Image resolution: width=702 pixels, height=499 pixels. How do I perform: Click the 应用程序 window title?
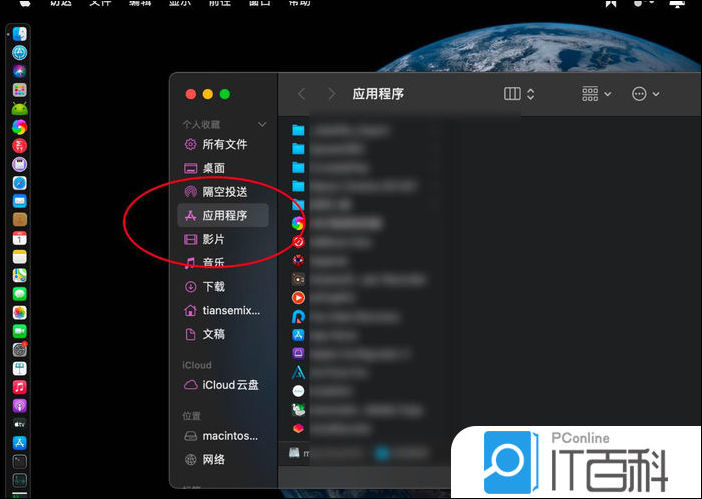click(378, 94)
